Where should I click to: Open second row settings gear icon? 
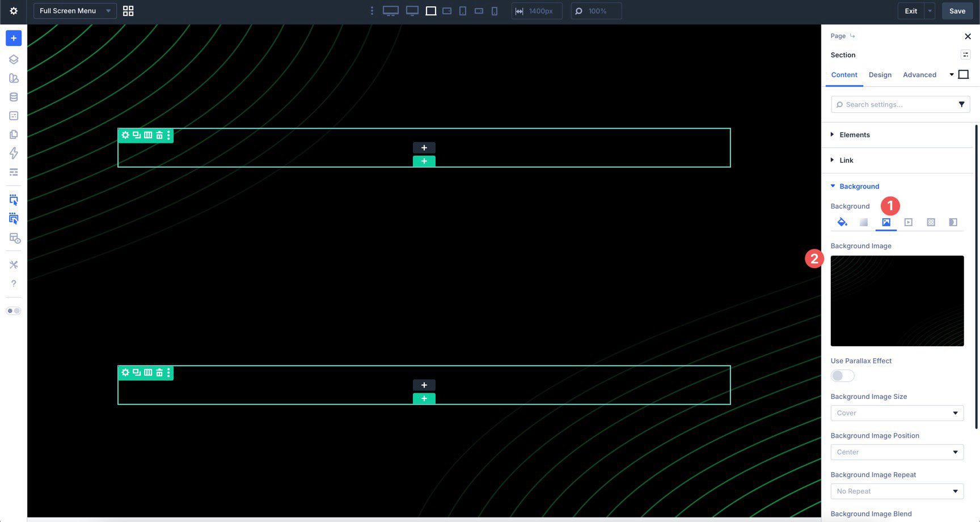(125, 372)
